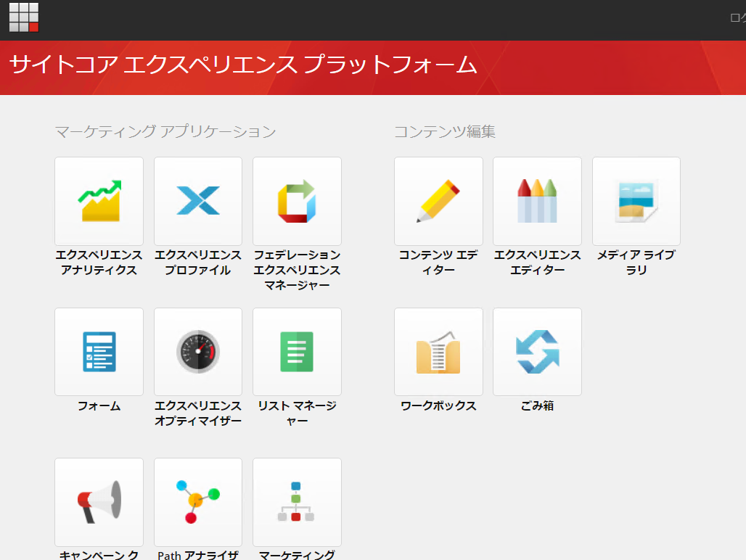This screenshot has height=560, width=746.
Task: Launch エクスペリエンス オプティマイザー gauge icon
Action: coord(198,352)
